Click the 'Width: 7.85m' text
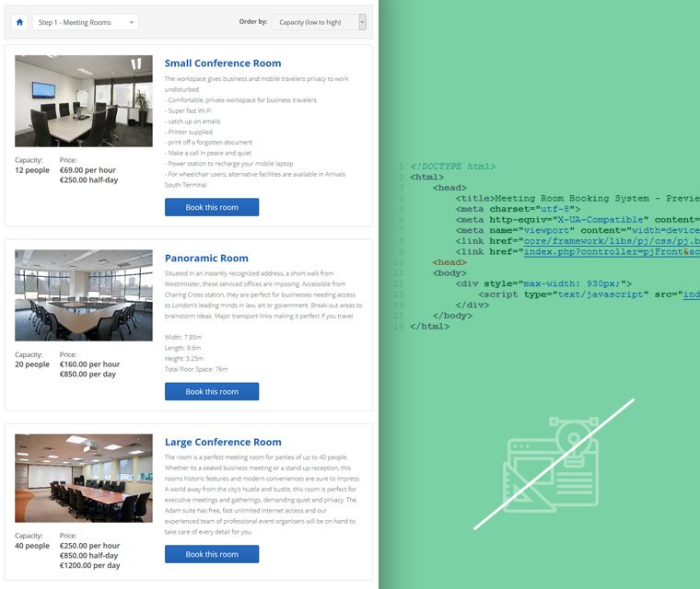Screen dimensions: 700x589 [x=183, y=337]
